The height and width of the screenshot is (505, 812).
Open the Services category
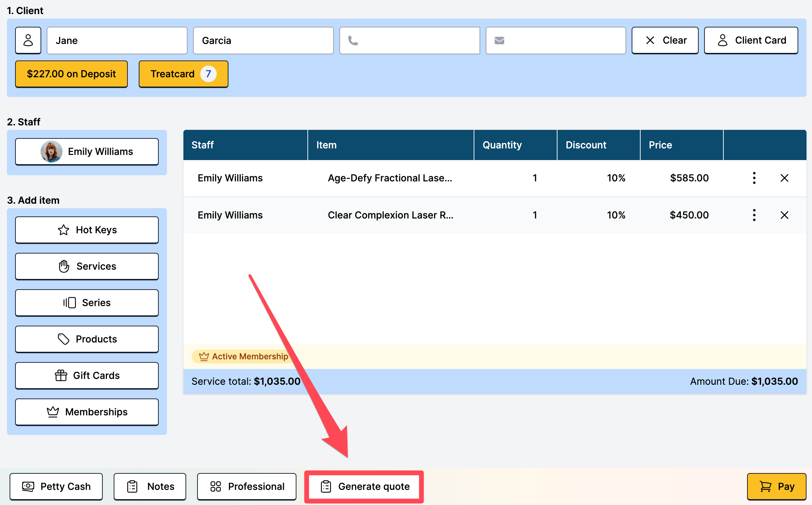pyautogui.click(x=87, y=266)
